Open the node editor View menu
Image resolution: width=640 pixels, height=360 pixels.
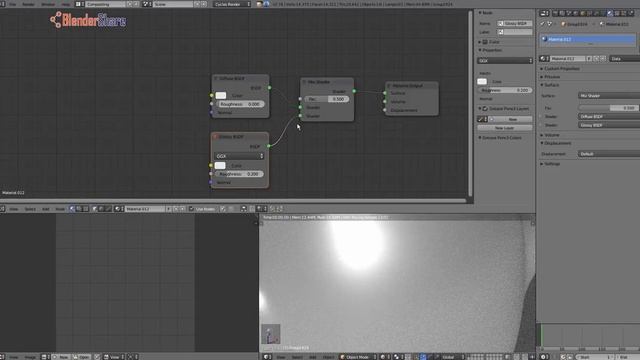point(13,209)
